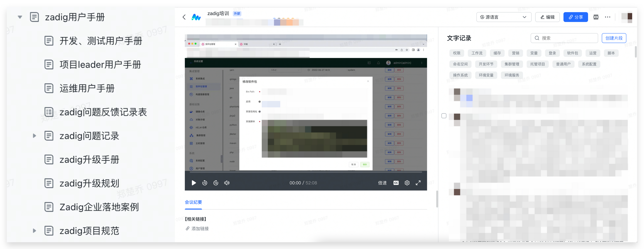Switch to 会议纪要 tab
This screenshot has width=644, height=249.
(193, 202)
